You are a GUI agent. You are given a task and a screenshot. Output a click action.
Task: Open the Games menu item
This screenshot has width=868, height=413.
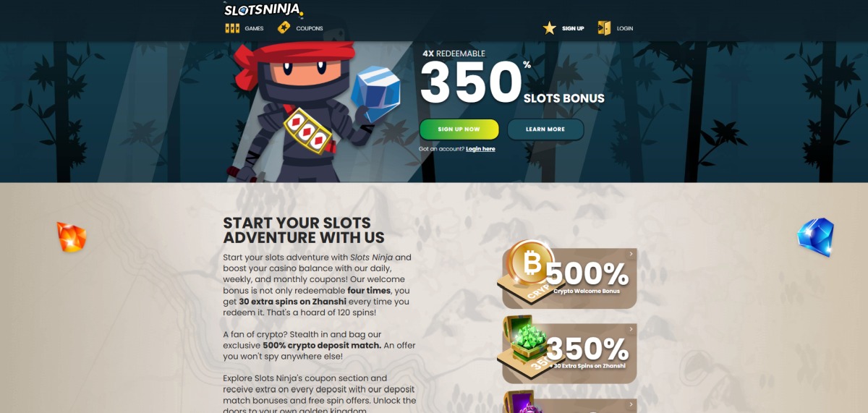point(254,29)
